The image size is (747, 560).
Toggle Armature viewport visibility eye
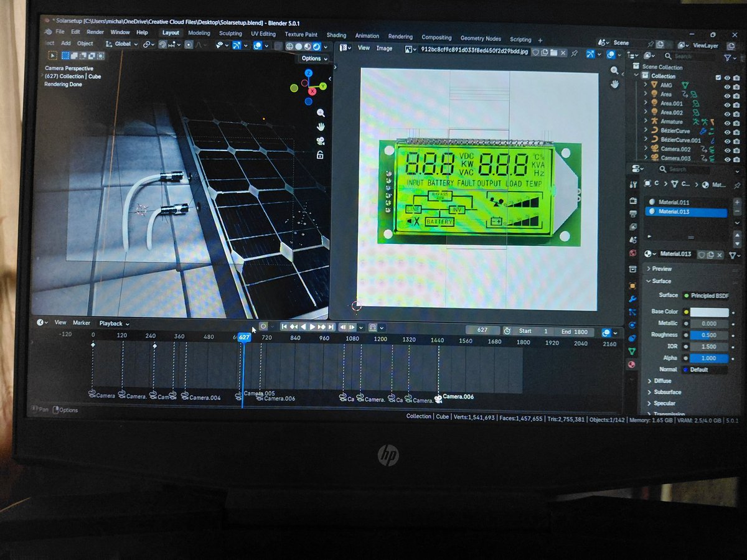click(x=727, y=123)
